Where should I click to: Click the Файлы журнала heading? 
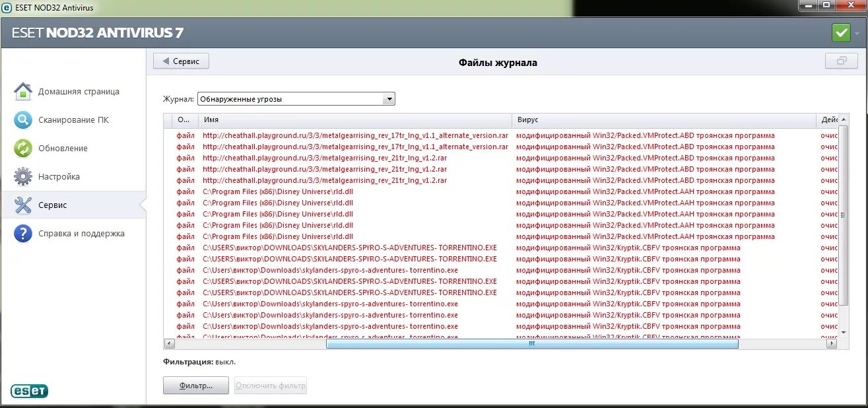tap(498, 63)
